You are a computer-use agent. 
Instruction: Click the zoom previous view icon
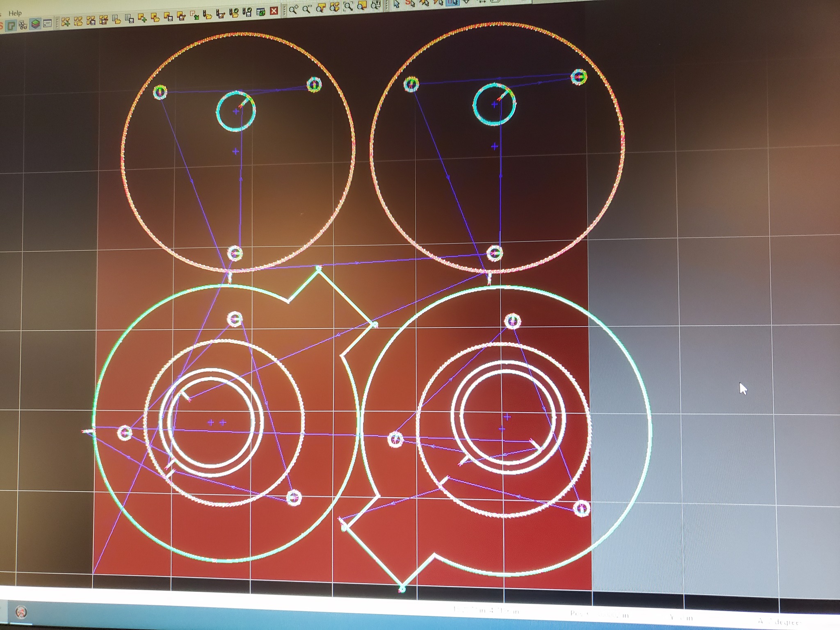375,5
